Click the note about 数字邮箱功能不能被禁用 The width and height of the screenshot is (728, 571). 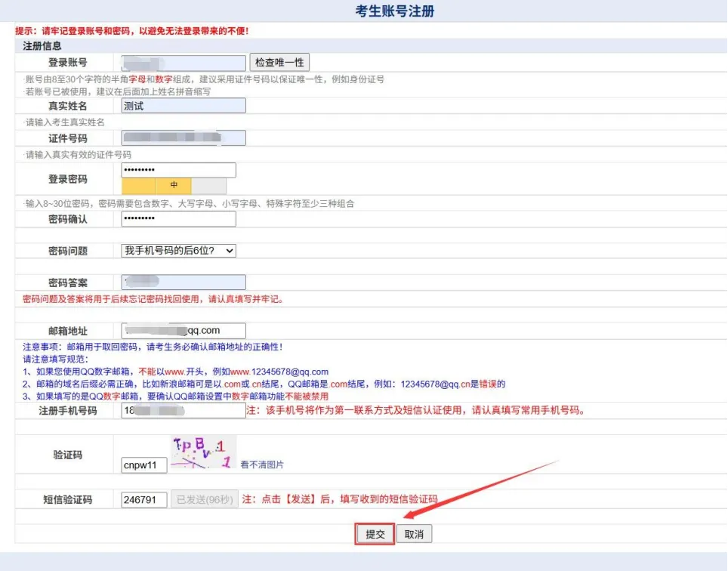pos(175,397)
